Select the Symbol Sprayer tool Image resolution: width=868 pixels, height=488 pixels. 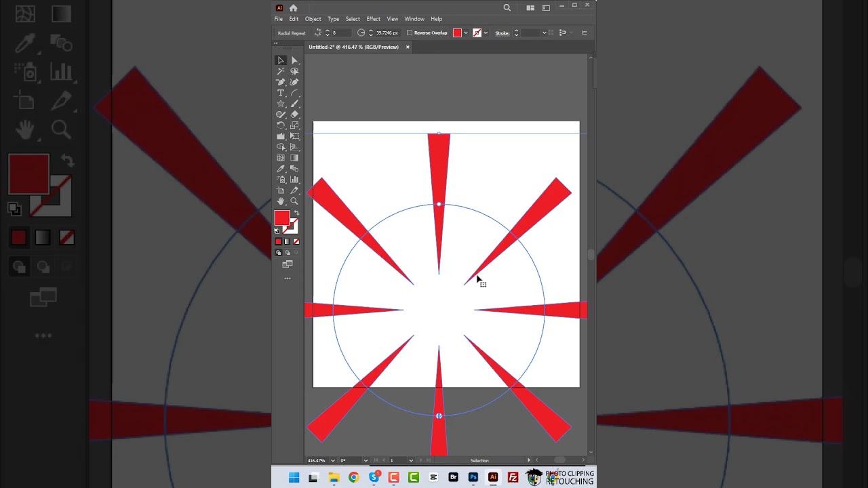click(x=281, y=180)
